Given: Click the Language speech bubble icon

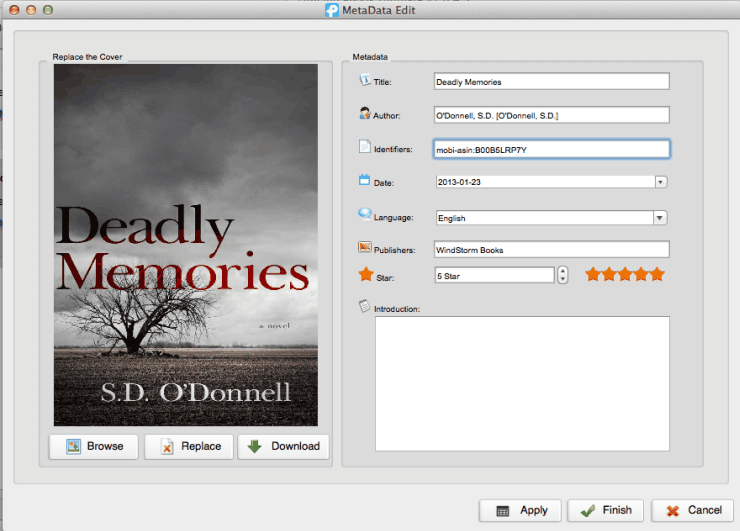Looking at the screenshot, I should [364, 214].
